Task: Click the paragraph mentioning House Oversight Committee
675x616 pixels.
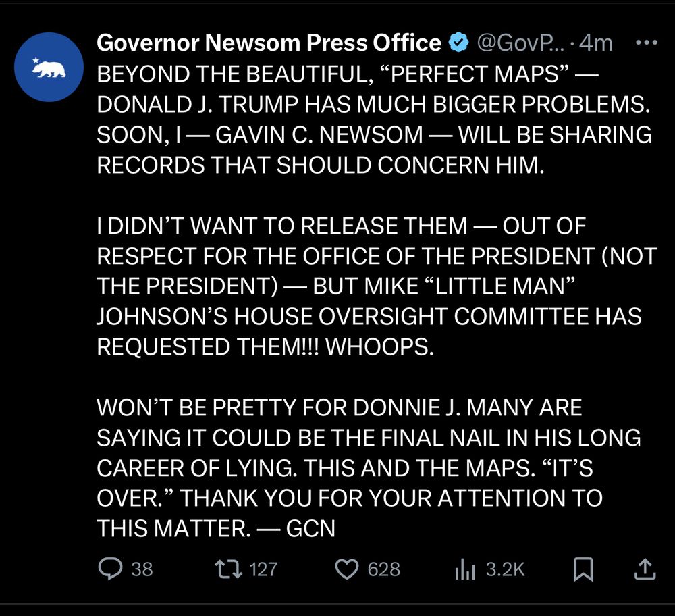Action: [x=377, y=286]
